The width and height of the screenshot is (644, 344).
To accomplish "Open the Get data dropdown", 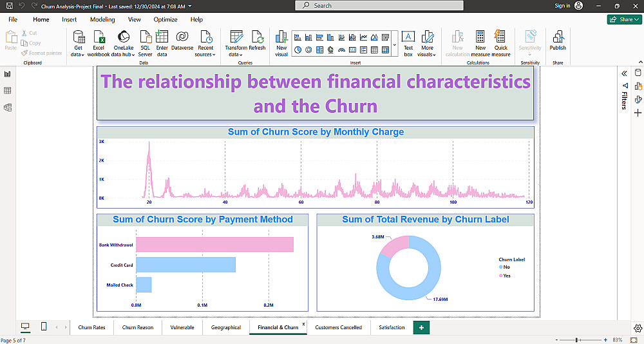I will click(78, 43).
